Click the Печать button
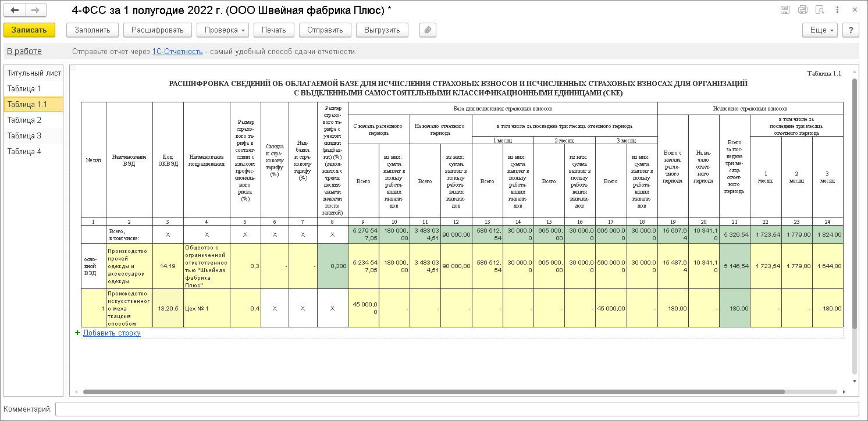Image resolution: width=868 pixels, height=421 pixels. click(x=273, y=30)
